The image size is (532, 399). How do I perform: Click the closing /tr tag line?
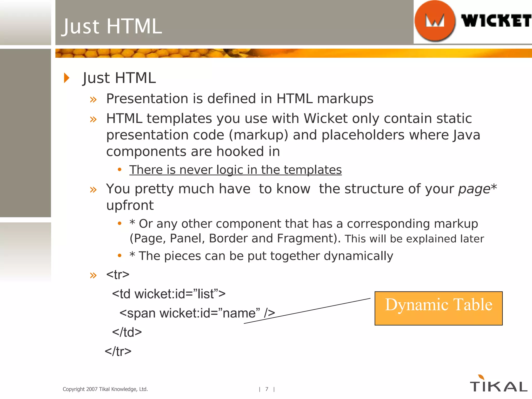pos(118,351)
